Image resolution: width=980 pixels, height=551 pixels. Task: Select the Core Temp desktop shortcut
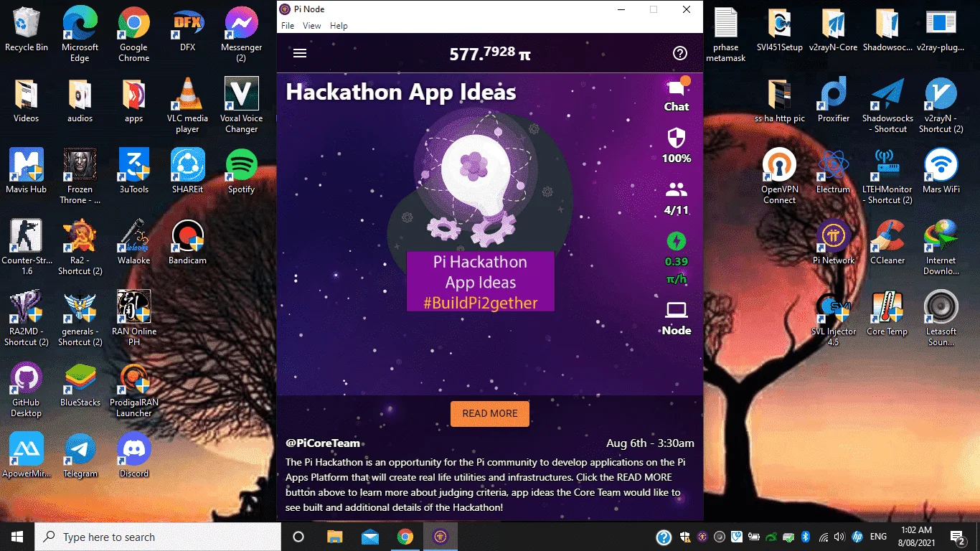(x=887, y=314)
